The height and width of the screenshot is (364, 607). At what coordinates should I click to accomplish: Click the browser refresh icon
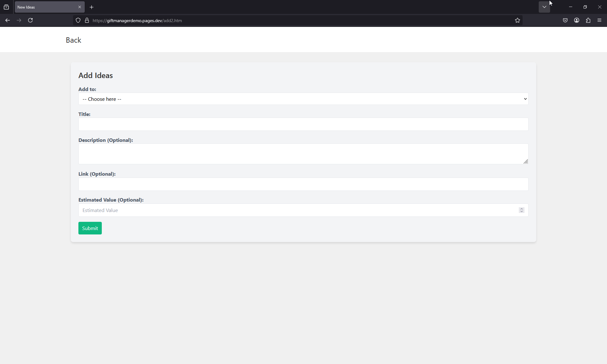(x=30, y=20)
